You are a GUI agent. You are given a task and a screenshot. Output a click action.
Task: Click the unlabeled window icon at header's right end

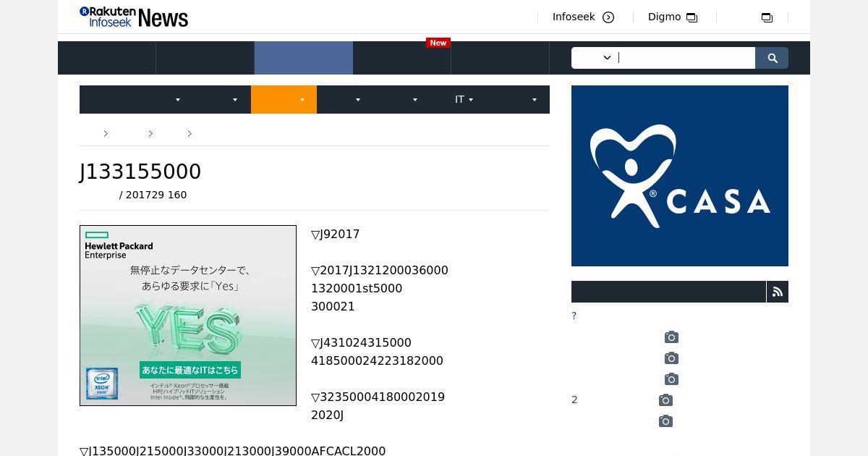[x=767, y=17]
